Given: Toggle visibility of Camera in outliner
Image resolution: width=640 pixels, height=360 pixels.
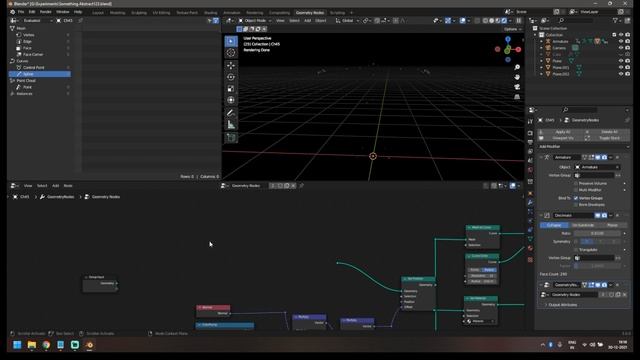Looking at the screenshot, I should (x=621, y=48).
